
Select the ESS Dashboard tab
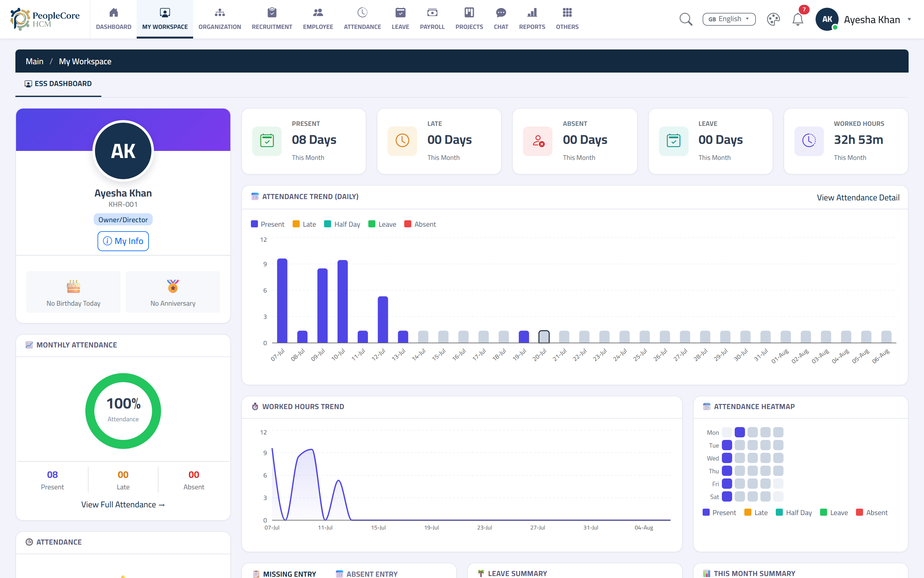coord(58,84)
